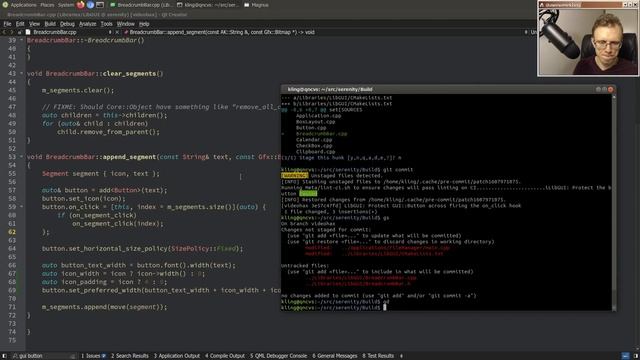The image size is (640, 360).
Task: Open the Help menu
Action: [144, 24]
